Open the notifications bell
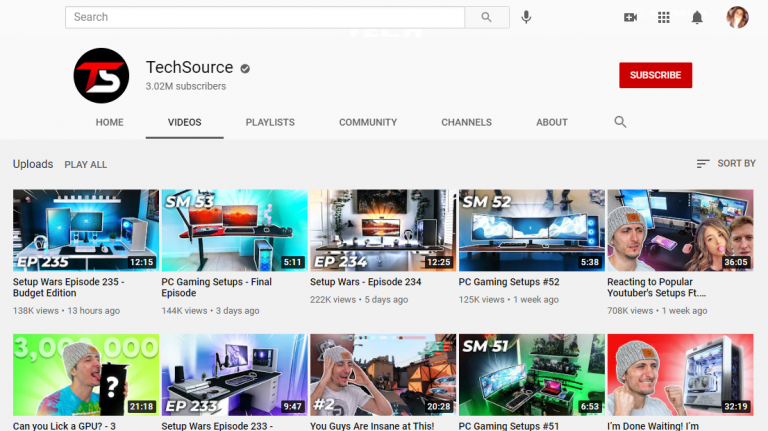 pos(697,18)
